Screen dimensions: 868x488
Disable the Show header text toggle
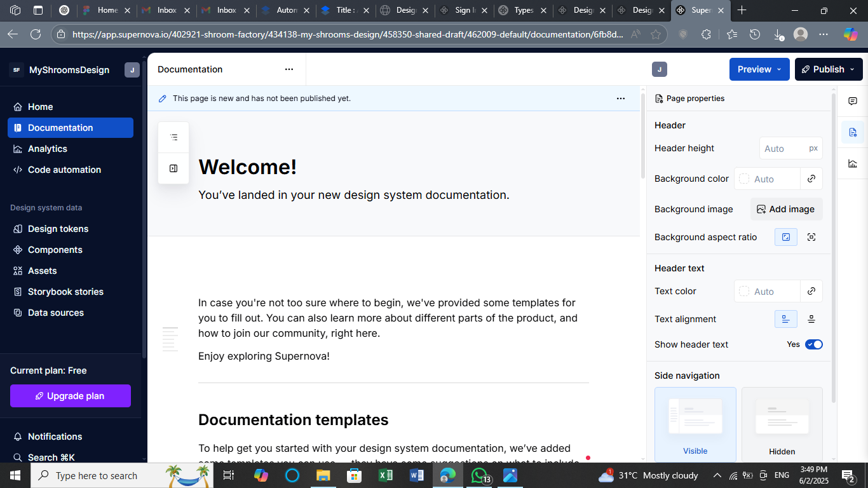814,344
